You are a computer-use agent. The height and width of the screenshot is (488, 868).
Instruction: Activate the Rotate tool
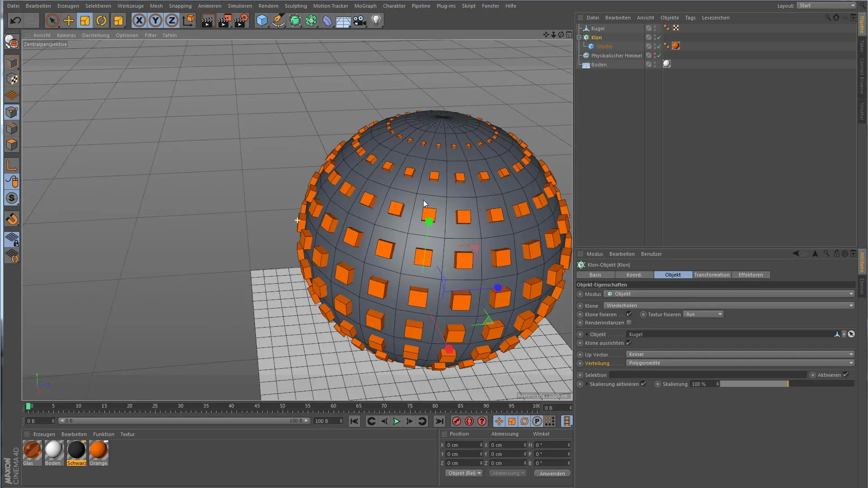[101, 20]
